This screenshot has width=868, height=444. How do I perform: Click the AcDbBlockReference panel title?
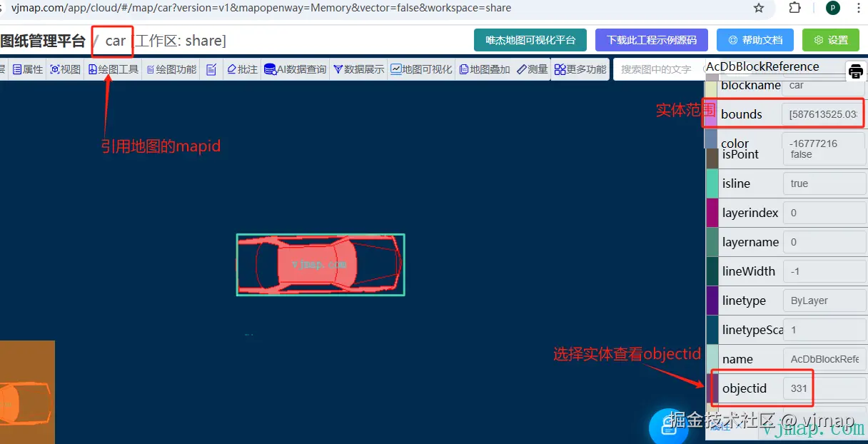762,66
